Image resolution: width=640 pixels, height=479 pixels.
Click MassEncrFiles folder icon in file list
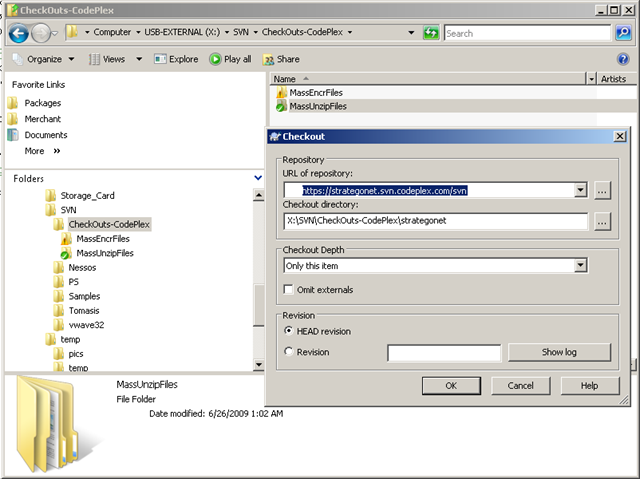[x=281, y=93]
